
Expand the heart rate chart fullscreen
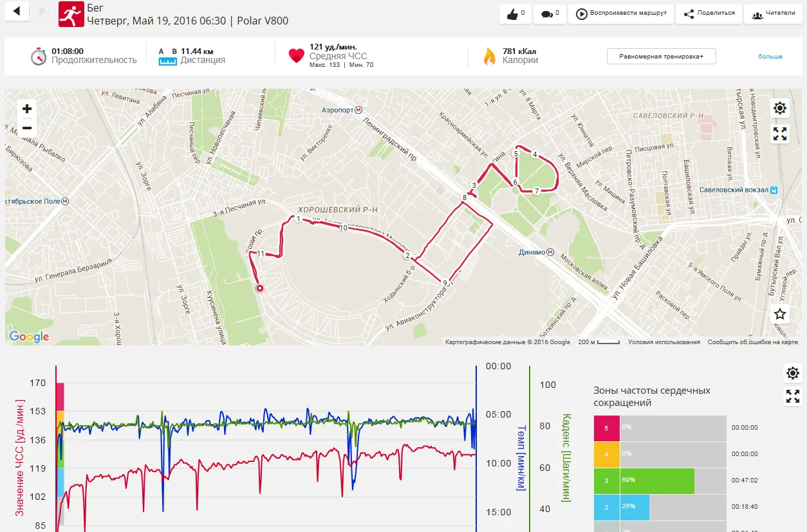pos(793,396)
